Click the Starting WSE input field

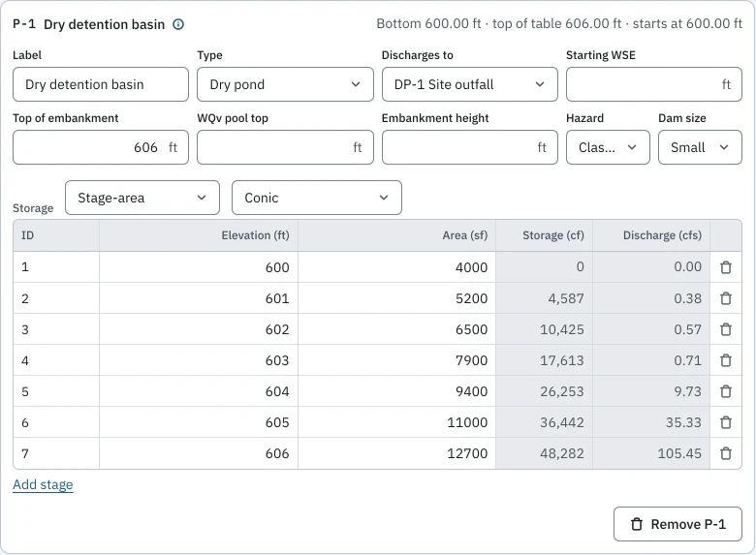pyautogui.click(x=654, y=84)
